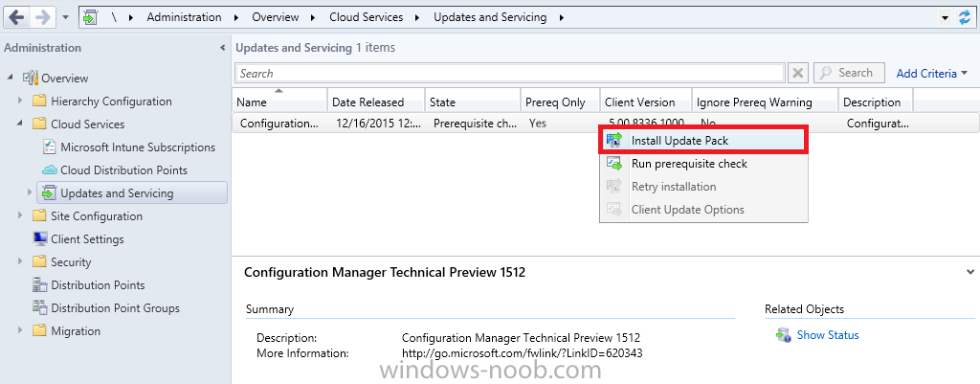Click the Search button

(849, 73)
